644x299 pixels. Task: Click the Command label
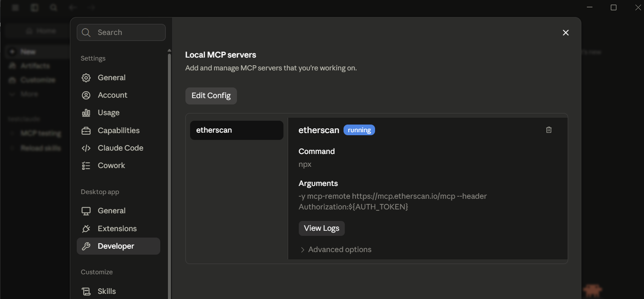317,151
